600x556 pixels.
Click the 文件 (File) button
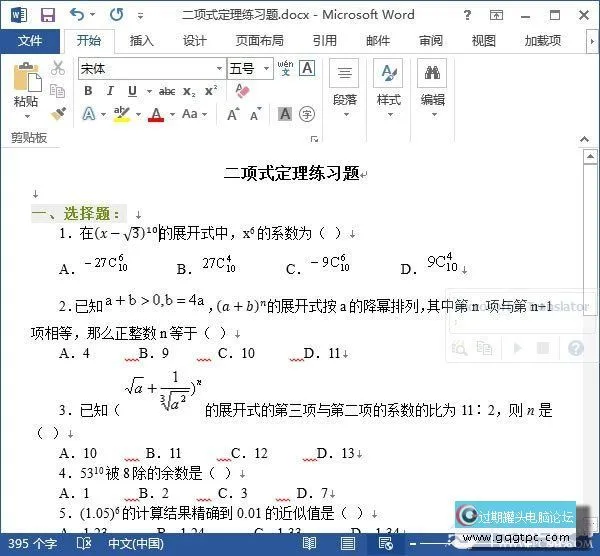tap(30, 41)
